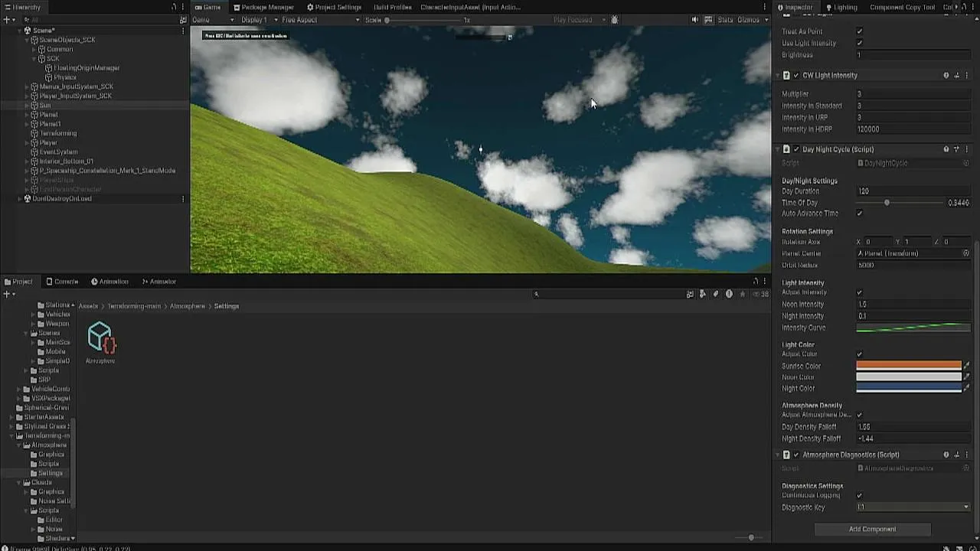Switch to the Animation tab
Viewport: 980px width, 551px height.
tap(109, 282)
